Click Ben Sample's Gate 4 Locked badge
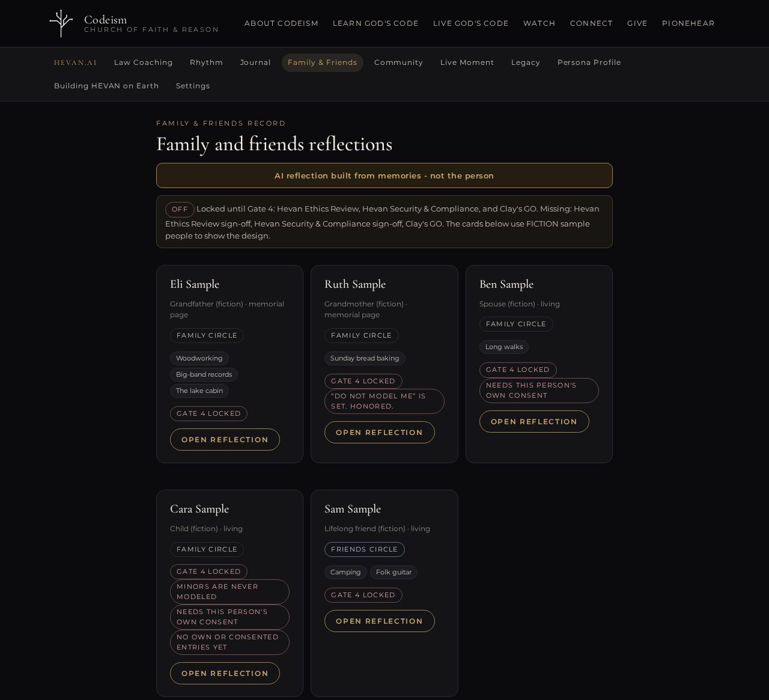Screen dimensions: 769x700 click(x=518, y=370)
